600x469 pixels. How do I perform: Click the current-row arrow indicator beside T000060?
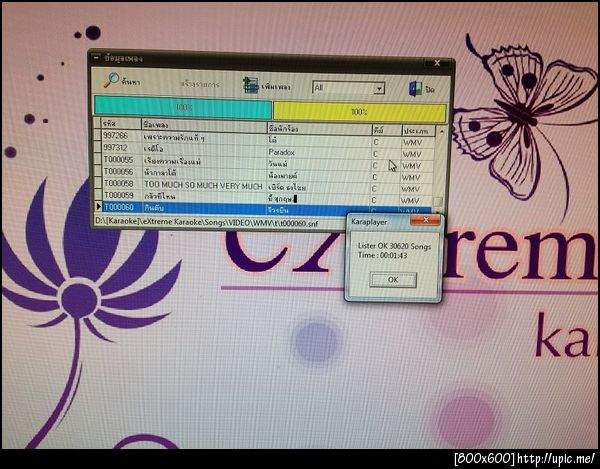[98, 207]
